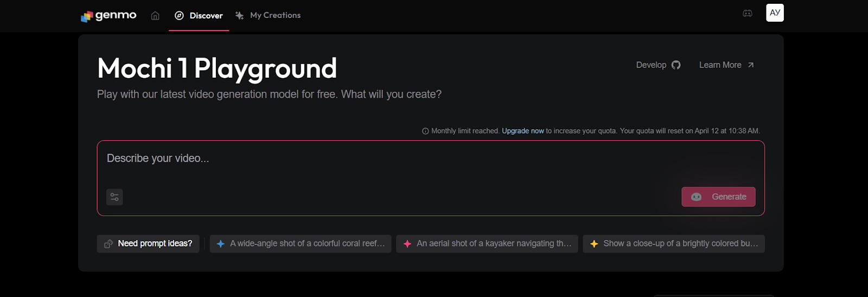Follow the Learn More link

tap(726, 65)
